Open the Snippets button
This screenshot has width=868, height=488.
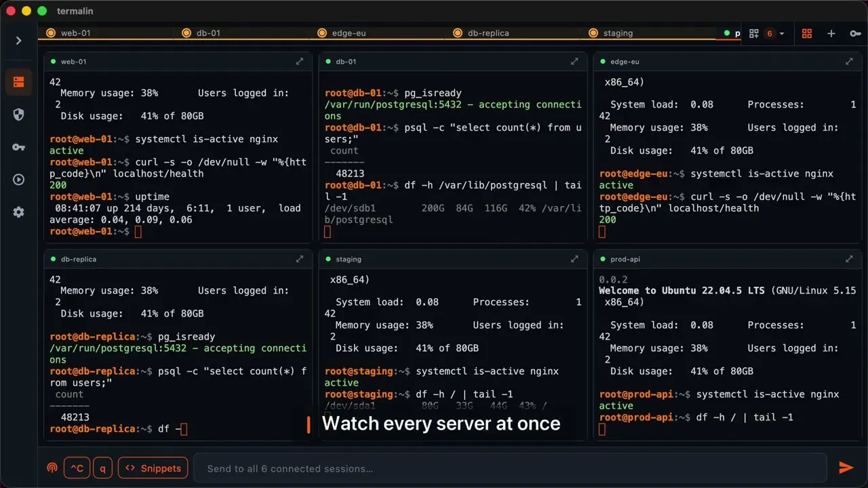point(153,468)
